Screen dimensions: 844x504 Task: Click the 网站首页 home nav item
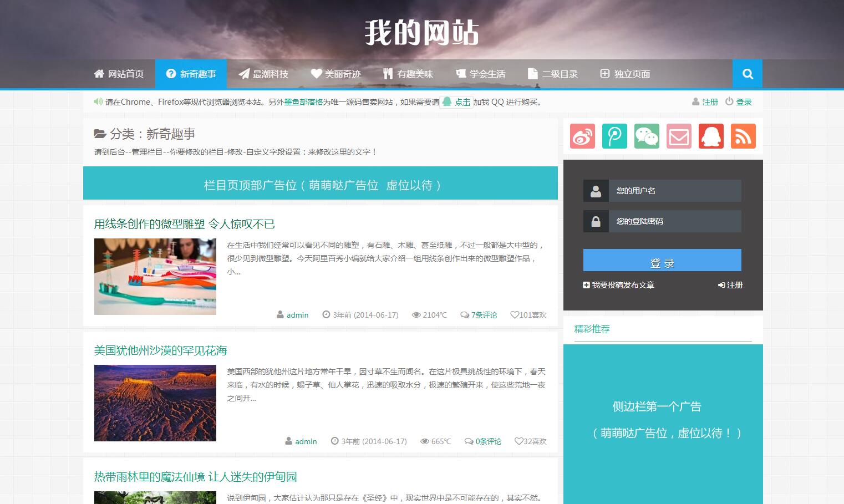coord(119,74)
